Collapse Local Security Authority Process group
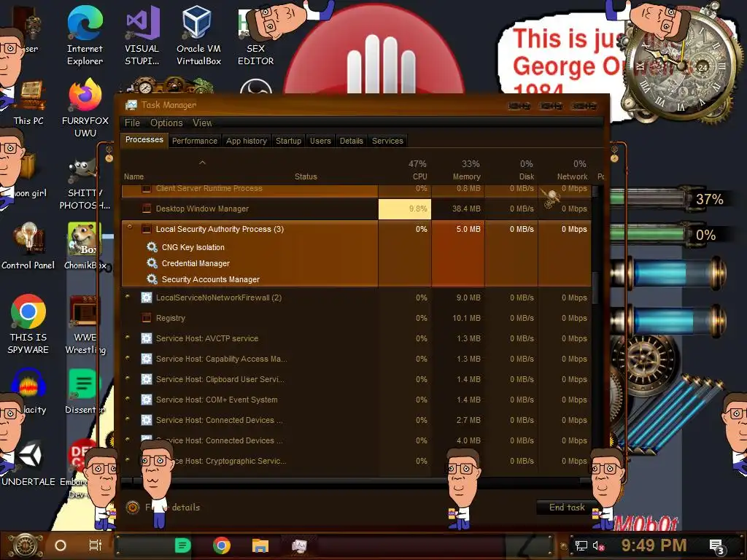Viewport: 747px width, 560px height. 129,227
